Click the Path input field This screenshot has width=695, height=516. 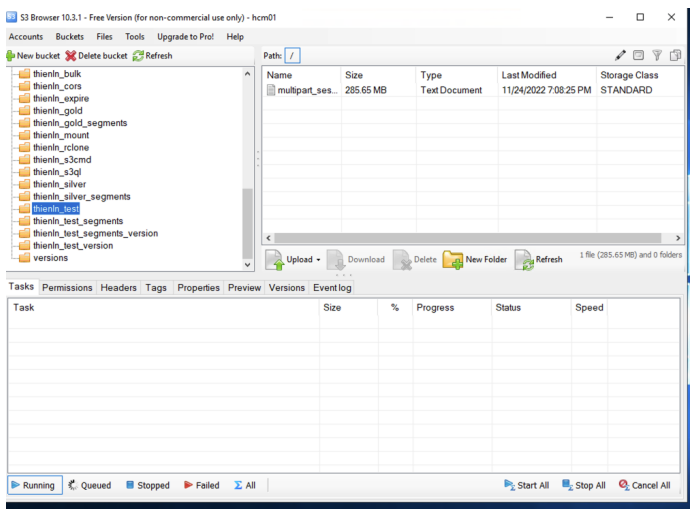click(x=293, y=56)
